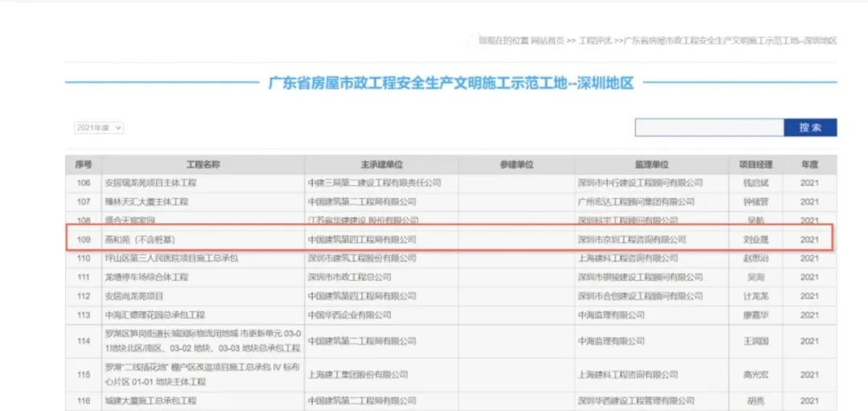Select row number 107 cell
Image resolution: width=868 pixels, height=411 pixels.
click(x=84, y=202)
